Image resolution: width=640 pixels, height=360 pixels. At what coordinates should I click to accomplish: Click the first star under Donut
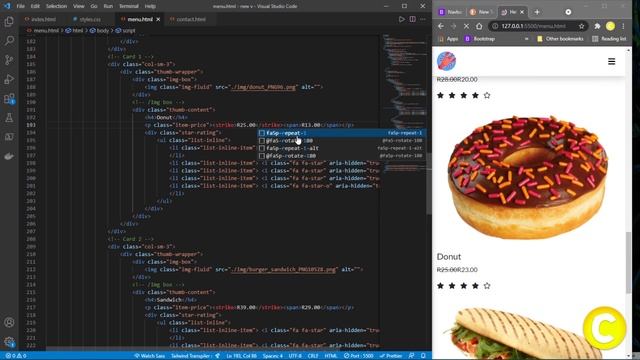pos(440,286)
